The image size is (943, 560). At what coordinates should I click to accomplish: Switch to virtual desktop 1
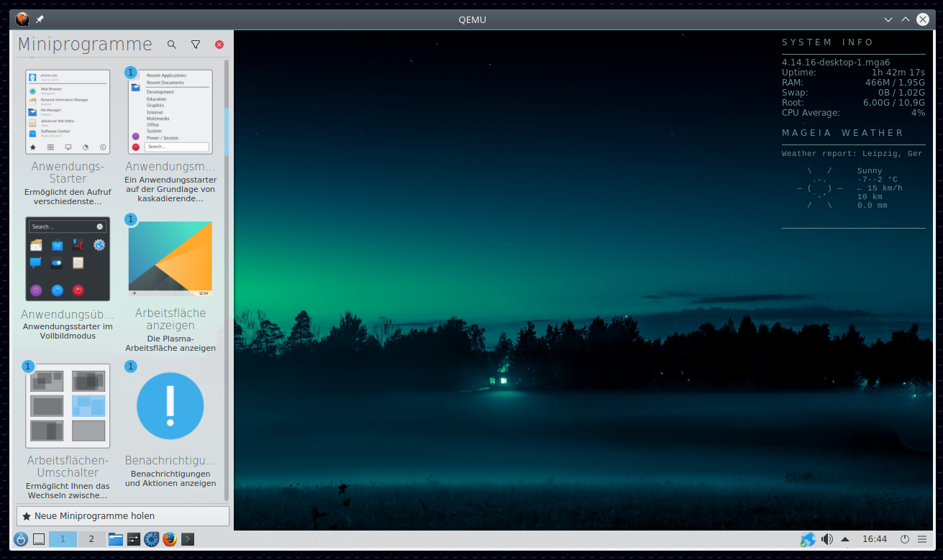point(63,539)
